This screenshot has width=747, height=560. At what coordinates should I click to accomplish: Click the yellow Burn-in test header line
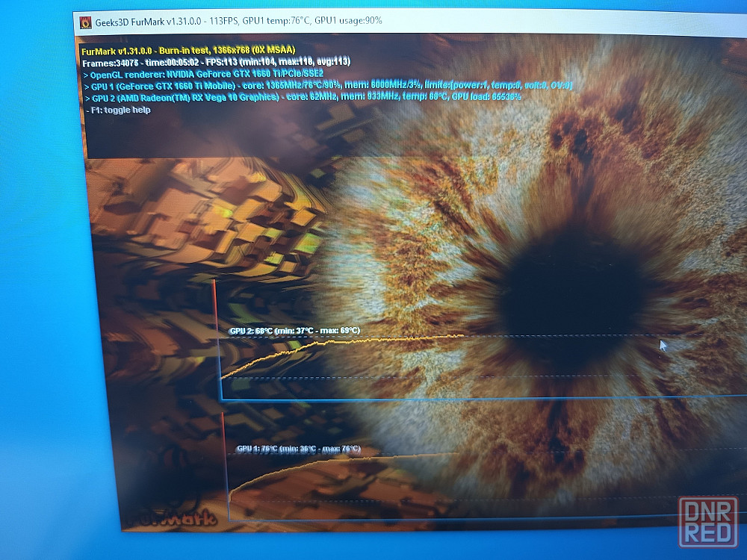pyautogui.click(x=188, y=50)
